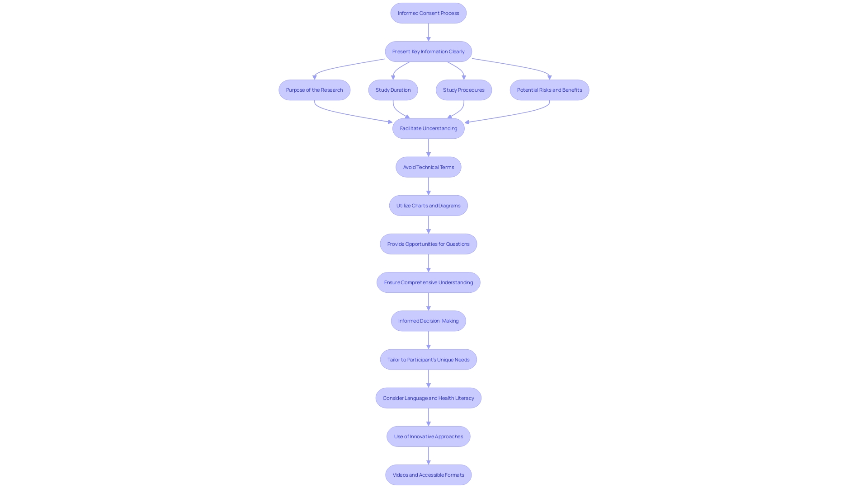Open the Tailor to Participant's Unique Needs node

point(429,359)
